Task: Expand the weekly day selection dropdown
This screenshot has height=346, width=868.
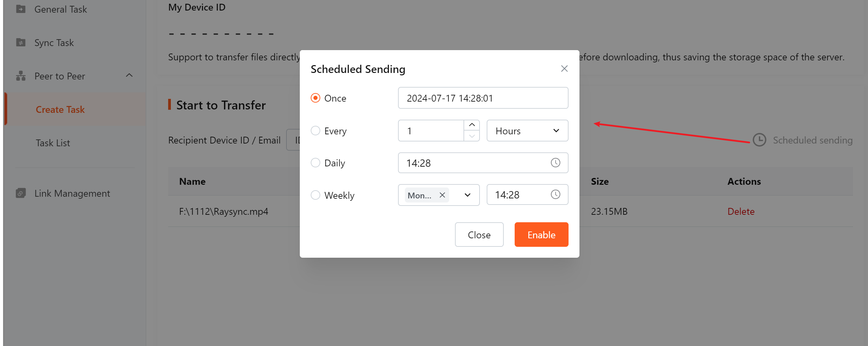Action: point(467,195)
